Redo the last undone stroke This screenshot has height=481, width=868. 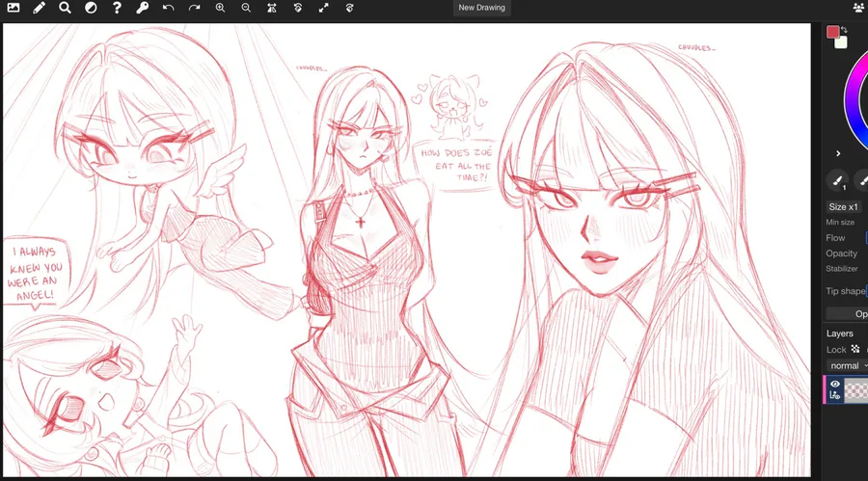194,8
